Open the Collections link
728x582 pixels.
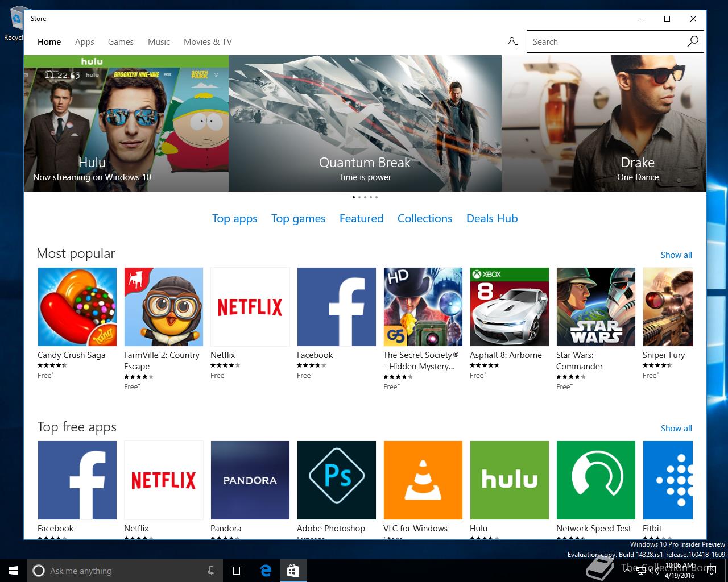click(425, 218)
